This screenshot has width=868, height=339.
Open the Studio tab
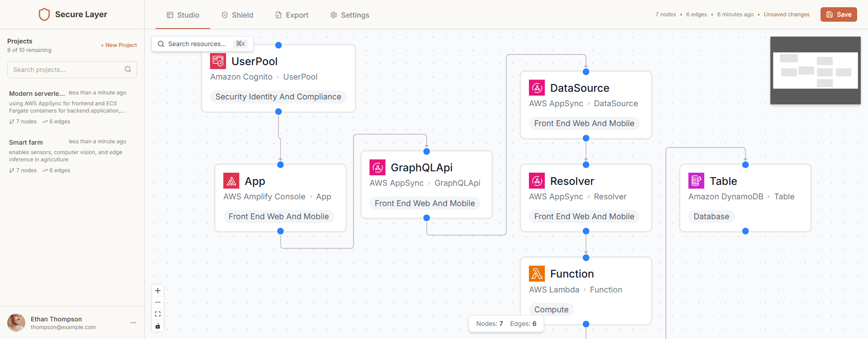coord(183,15)
